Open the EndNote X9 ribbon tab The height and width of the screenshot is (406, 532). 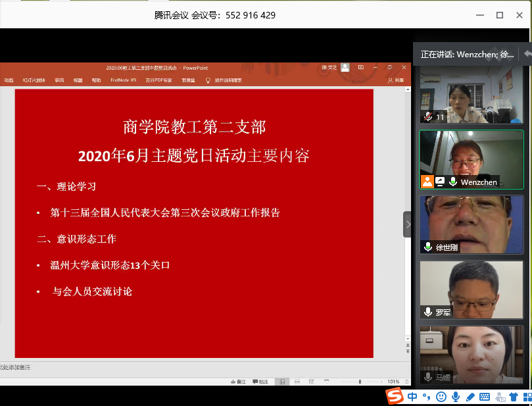[123, 80]
